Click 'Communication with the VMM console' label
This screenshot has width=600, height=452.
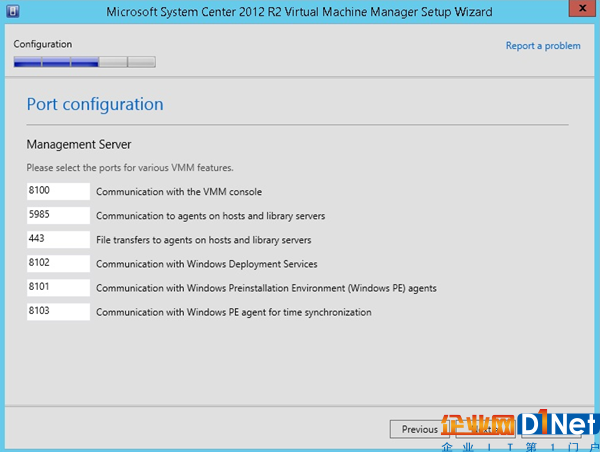(179, 192)
